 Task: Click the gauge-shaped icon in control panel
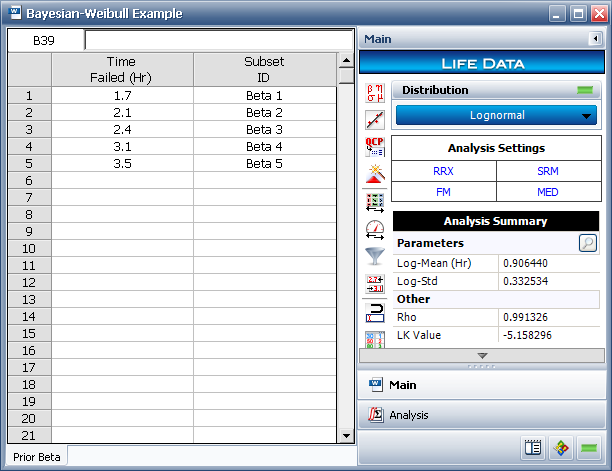click(x=375, y=229)
